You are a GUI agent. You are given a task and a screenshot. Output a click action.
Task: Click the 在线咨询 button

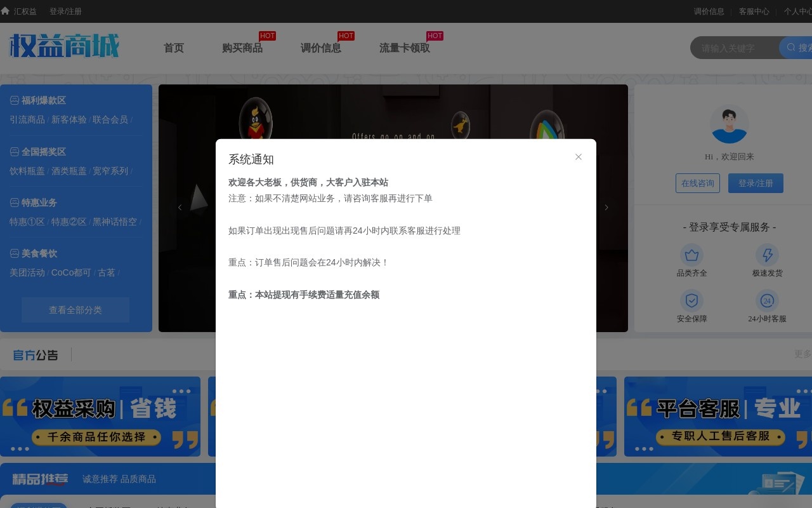(697, 183)
